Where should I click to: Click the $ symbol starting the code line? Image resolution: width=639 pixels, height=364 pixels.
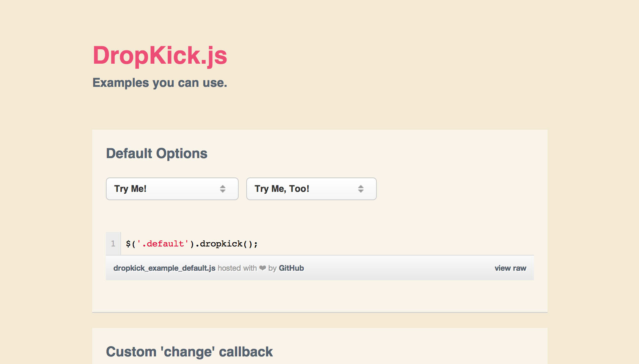128,244
